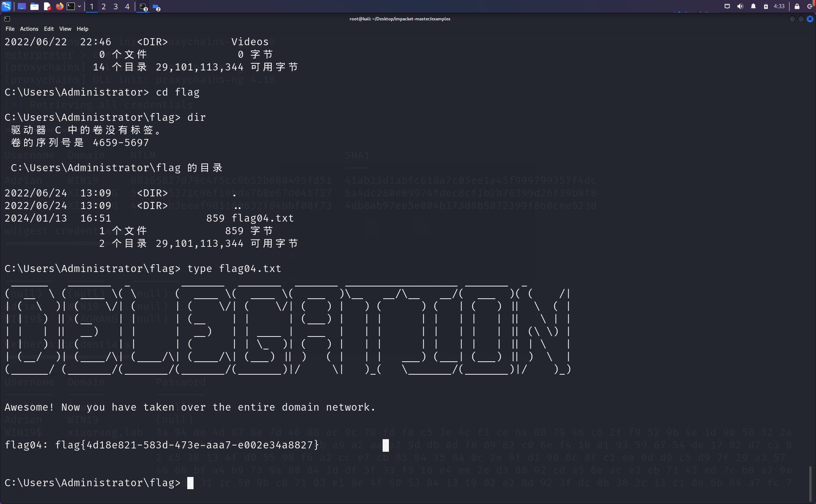Click the terminal prompt cursor at bottom
The image size is (816, 504).
(190, 483)
